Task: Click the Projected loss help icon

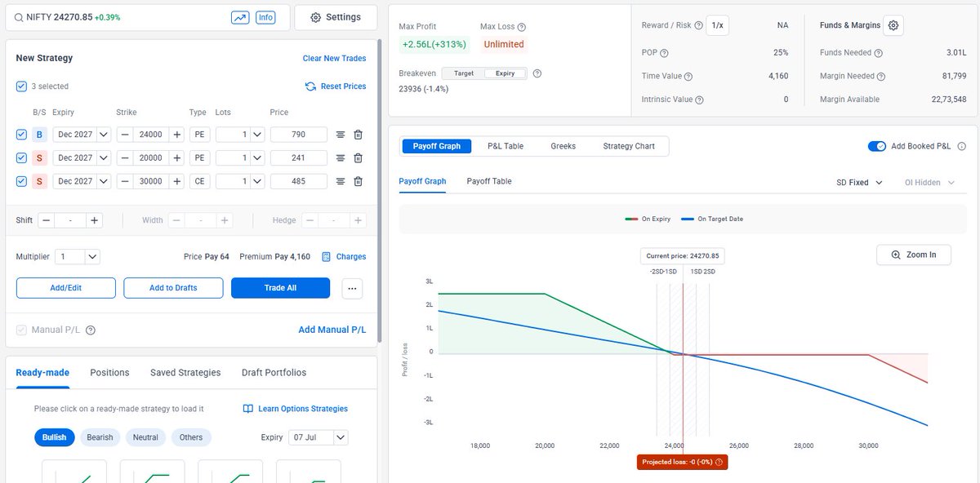Action: click(719, 462)
